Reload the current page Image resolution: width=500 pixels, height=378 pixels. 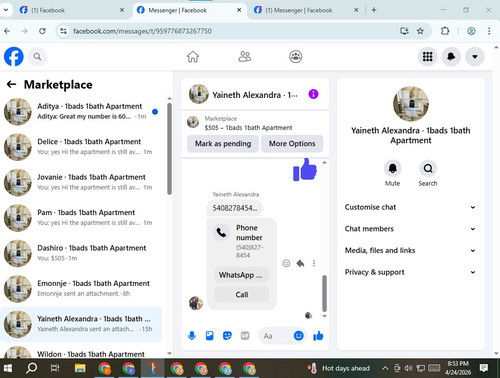click(42, 31)
